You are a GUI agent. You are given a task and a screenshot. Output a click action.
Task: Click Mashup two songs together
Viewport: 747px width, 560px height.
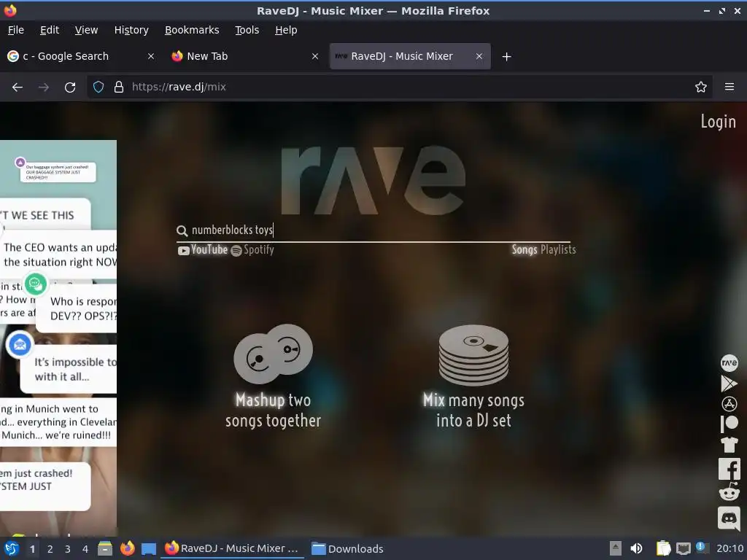(x=273, y=410)
